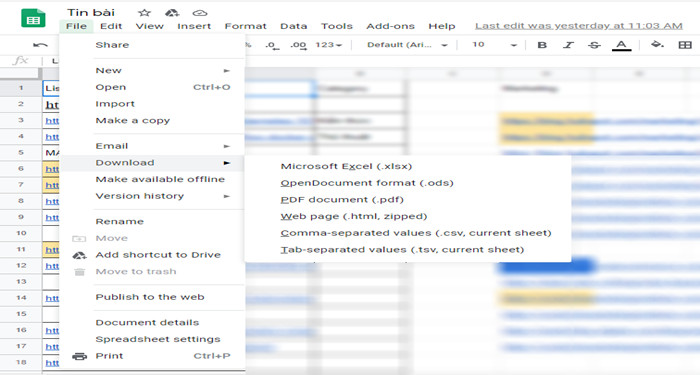The width and height of the screenshot is (700, 375).
Task: Open the Format menu
Action: tap(246, 26)
